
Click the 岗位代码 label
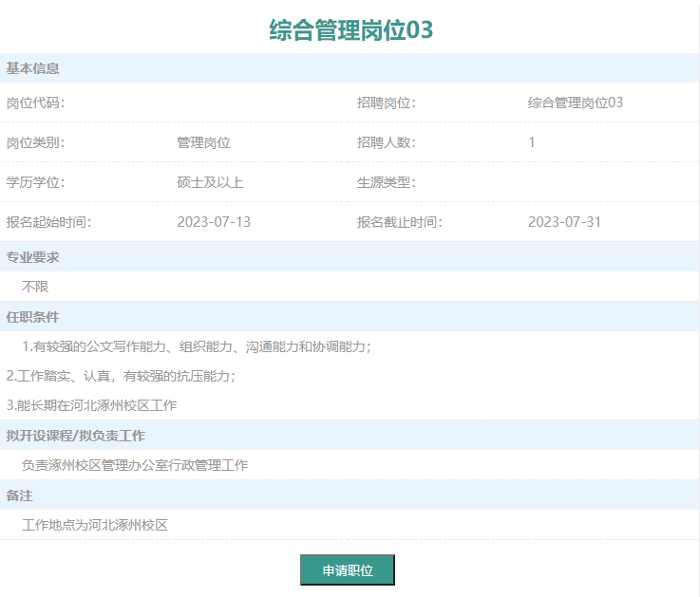tap(35, 103)
